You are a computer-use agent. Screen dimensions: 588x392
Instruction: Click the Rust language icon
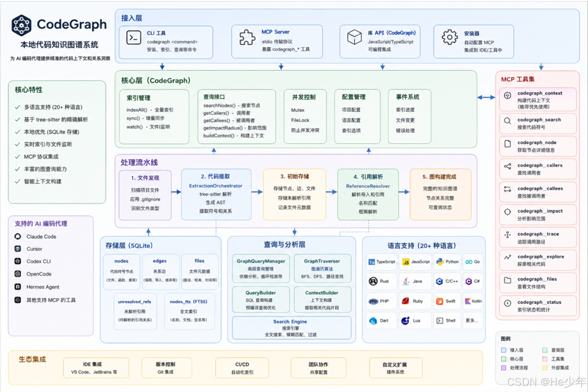373,281
